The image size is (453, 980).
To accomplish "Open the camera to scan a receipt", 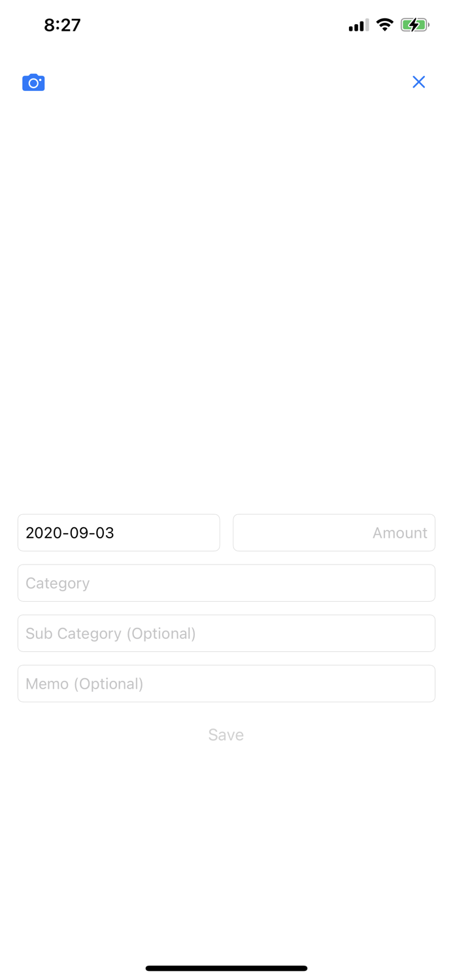I will 33,82.
